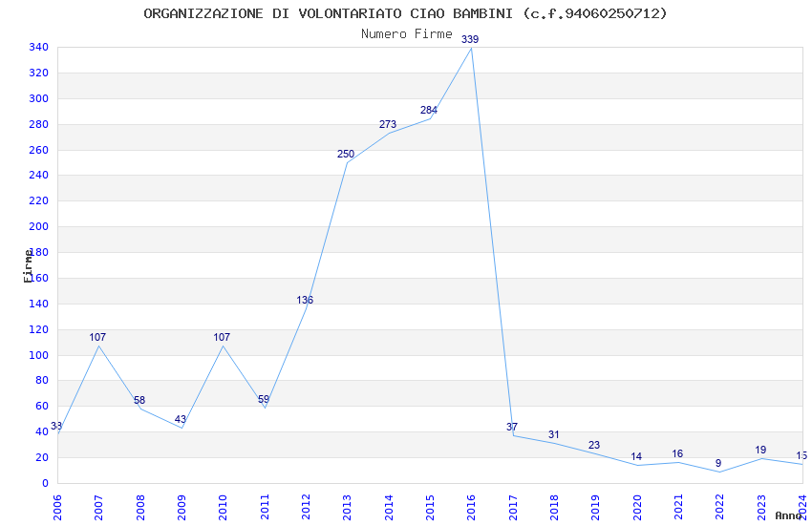Click the x-axis year 2010

223,508
